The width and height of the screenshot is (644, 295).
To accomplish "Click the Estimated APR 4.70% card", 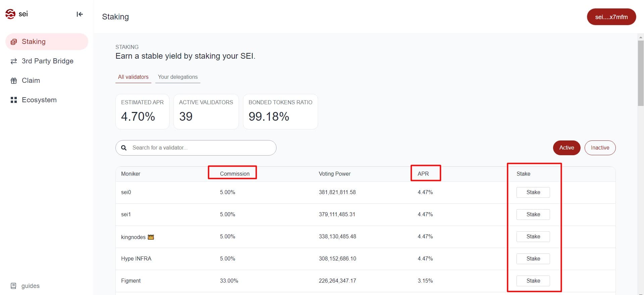I will [x=142, y=112].
